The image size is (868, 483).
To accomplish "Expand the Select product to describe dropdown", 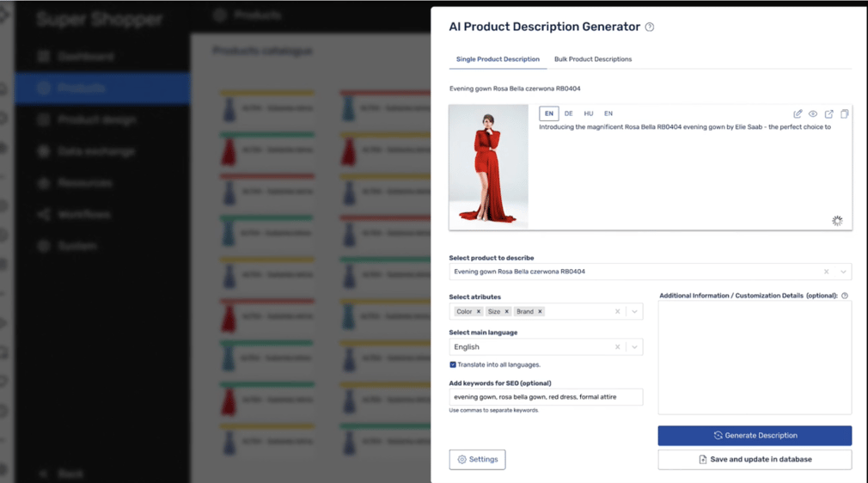I will coord(843,272).
